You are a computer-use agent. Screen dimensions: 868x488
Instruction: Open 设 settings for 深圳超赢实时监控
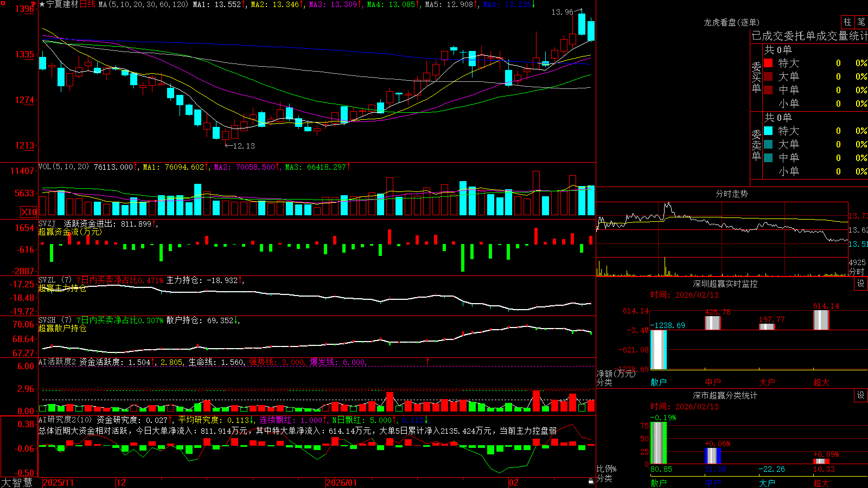point(861,284)
